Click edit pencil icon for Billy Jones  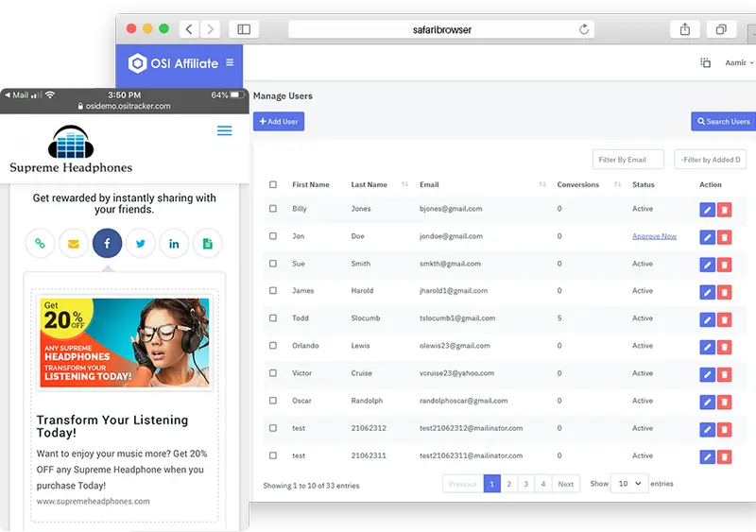(707, 210)
